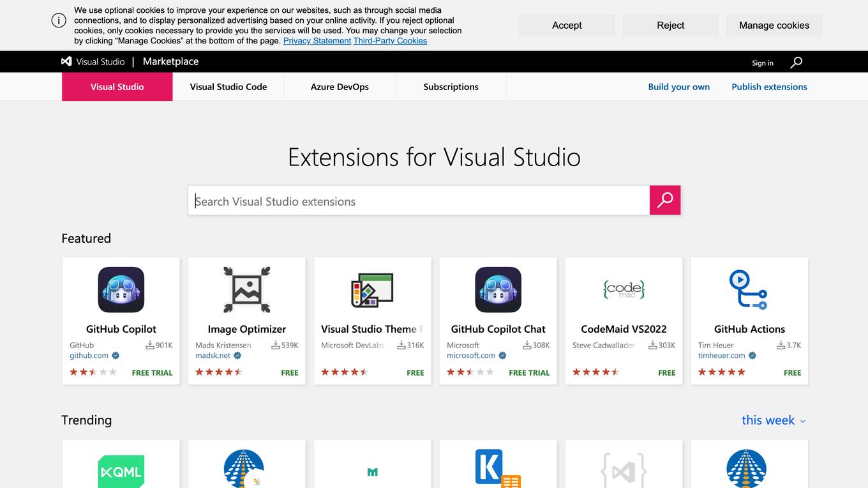Open the timheuer.com publisher link
The height and width of the screenshot is (488, 868).
[x=722, y=356]
